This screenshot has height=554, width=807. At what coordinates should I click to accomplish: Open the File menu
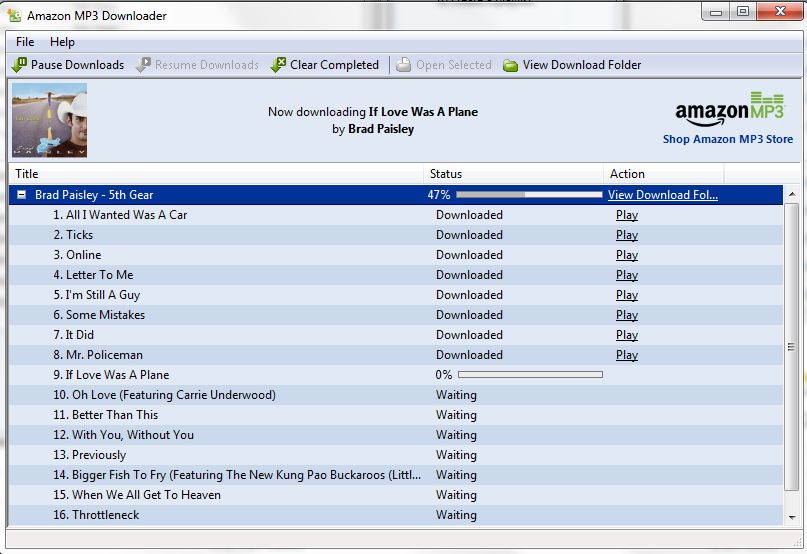(25, 42)
